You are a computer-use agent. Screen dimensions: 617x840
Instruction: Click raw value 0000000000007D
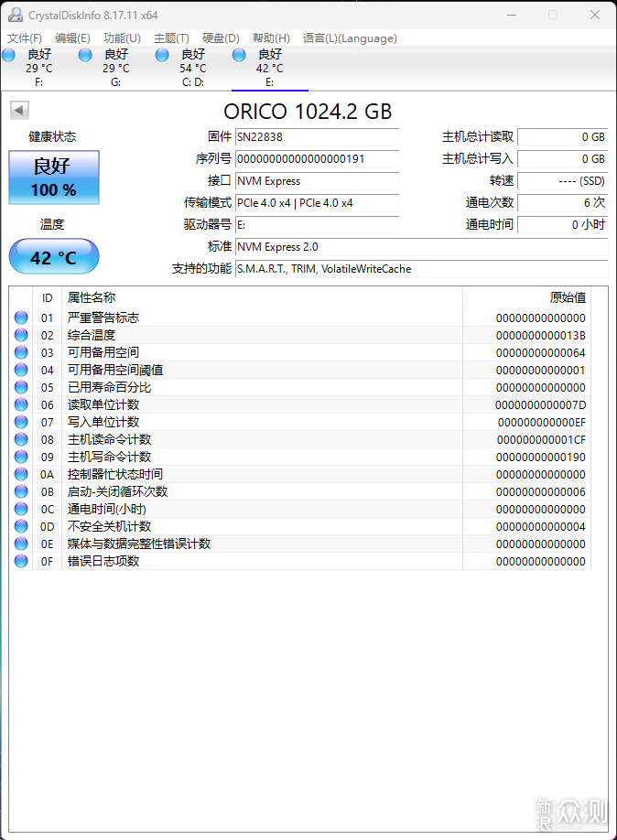(540, 405)
